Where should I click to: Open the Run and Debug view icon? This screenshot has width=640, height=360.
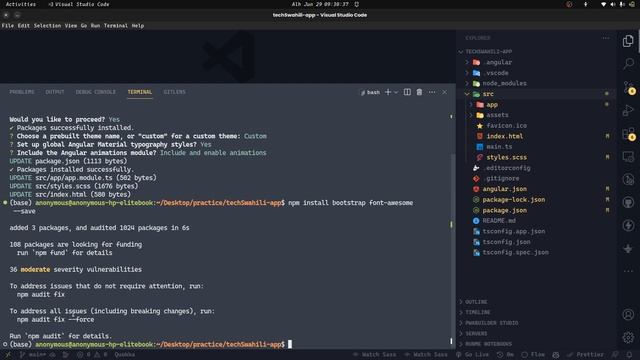(x=628, y=110)
